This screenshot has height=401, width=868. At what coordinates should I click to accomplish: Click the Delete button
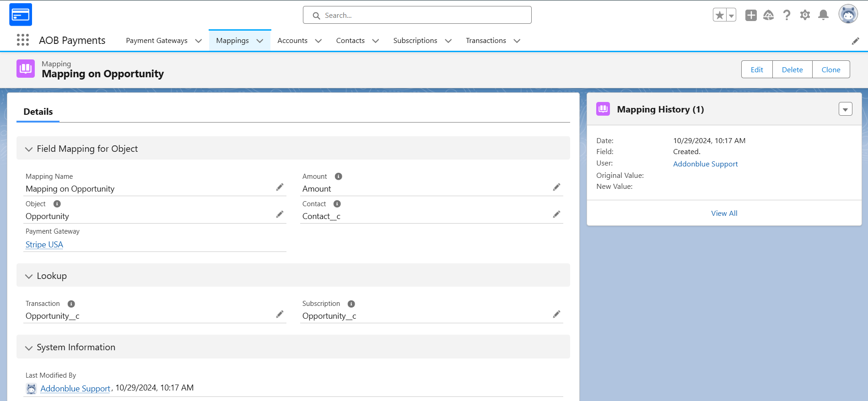click(792, 70)
